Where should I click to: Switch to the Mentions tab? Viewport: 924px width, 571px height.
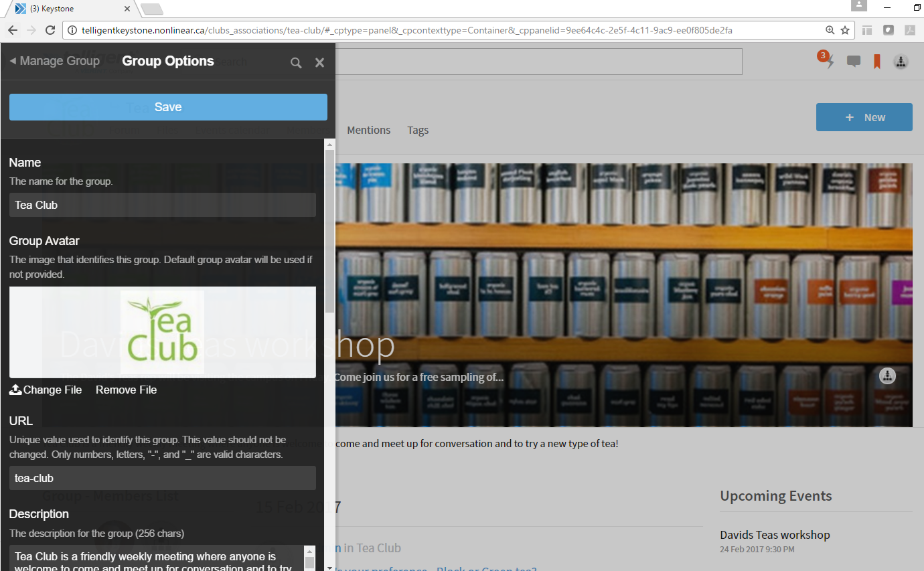click(x=368, y=131)
